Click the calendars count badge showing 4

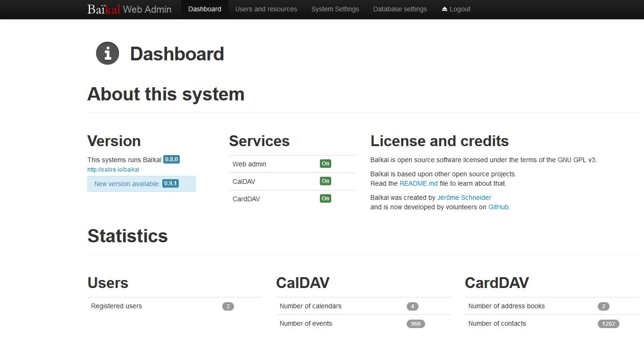tap(412, 306)
